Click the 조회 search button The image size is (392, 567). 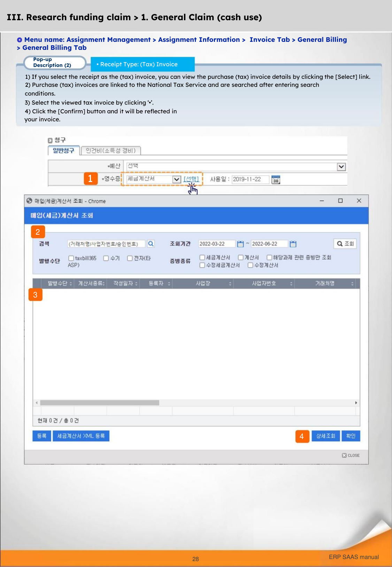click(345, 244)
